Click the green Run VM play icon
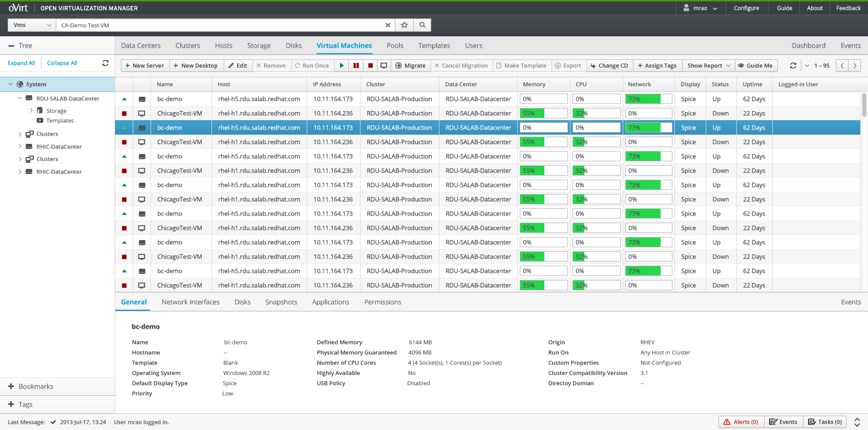Image resolution: width=868 pixels, height=430 pixels. pos(342,66)
